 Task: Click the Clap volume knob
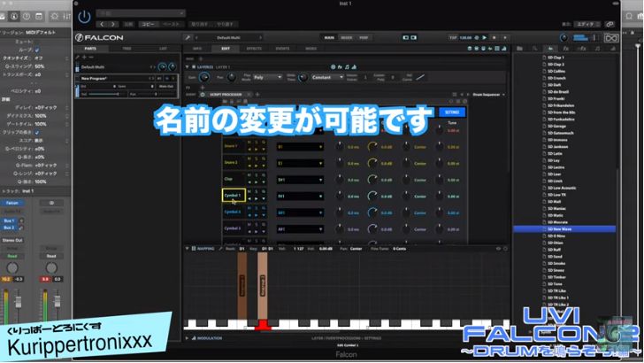click(372, 180)
